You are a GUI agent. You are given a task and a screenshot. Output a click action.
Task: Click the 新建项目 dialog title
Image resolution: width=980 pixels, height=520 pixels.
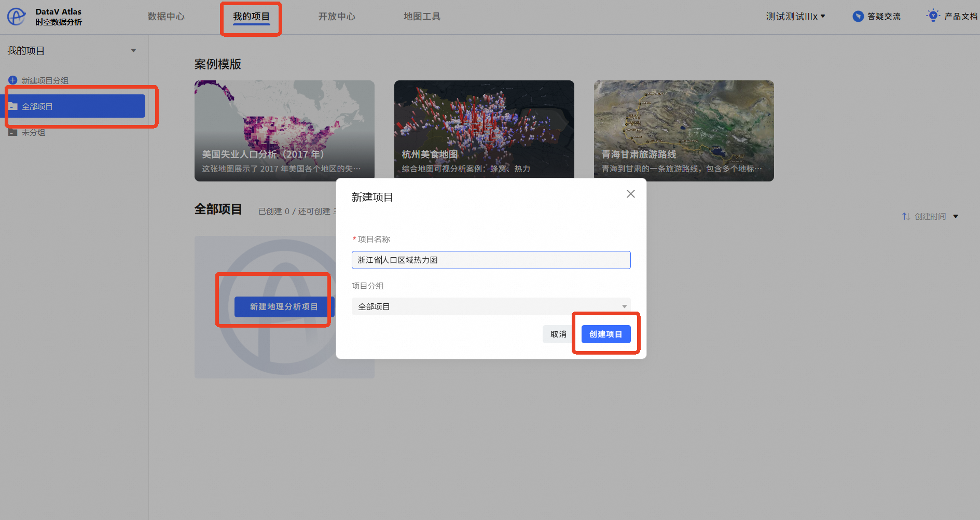point(372,198)
